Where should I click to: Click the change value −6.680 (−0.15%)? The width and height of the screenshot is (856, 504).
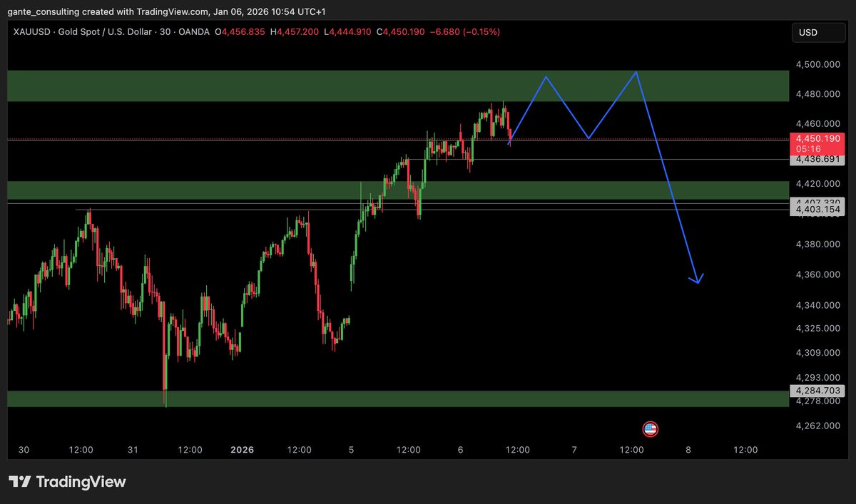coord(466,32)
